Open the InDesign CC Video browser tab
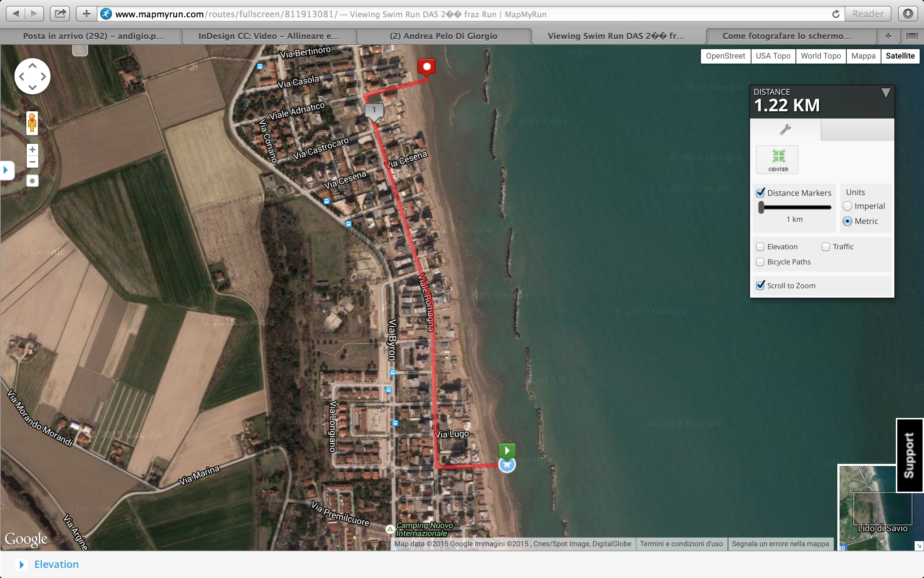Image resolution: width=924 pixels, height=578 pixels. coord(269,36)
